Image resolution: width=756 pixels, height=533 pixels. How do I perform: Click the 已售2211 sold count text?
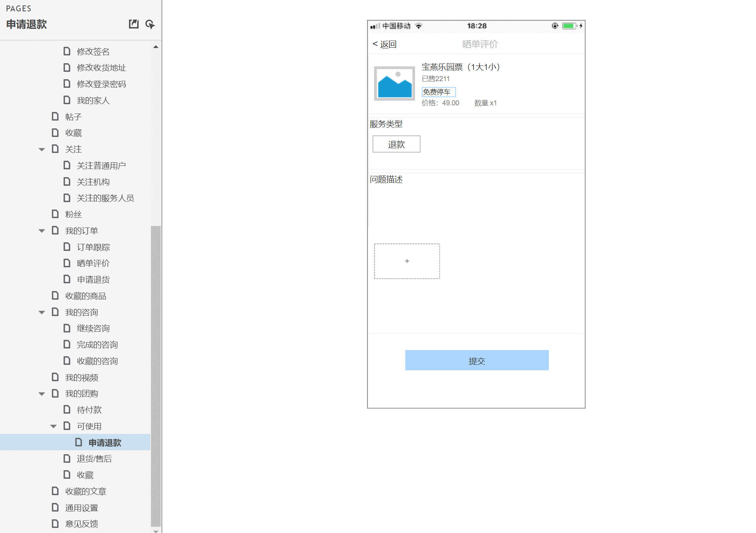436,79
